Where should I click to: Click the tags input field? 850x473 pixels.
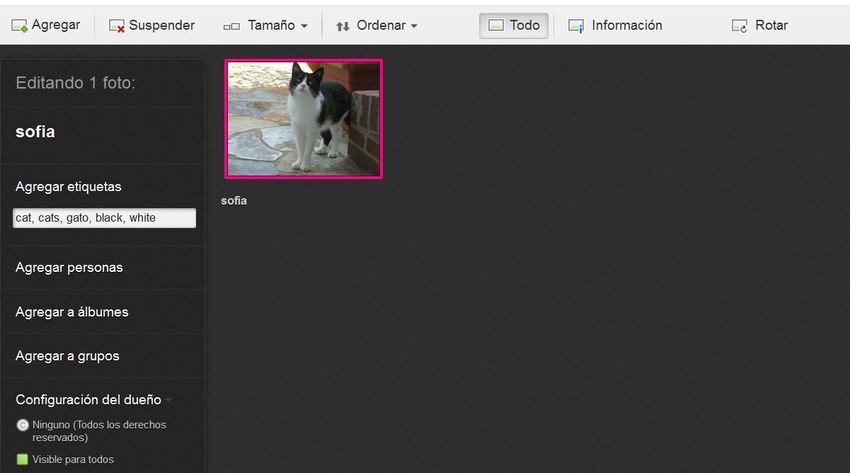coord(104,218)
